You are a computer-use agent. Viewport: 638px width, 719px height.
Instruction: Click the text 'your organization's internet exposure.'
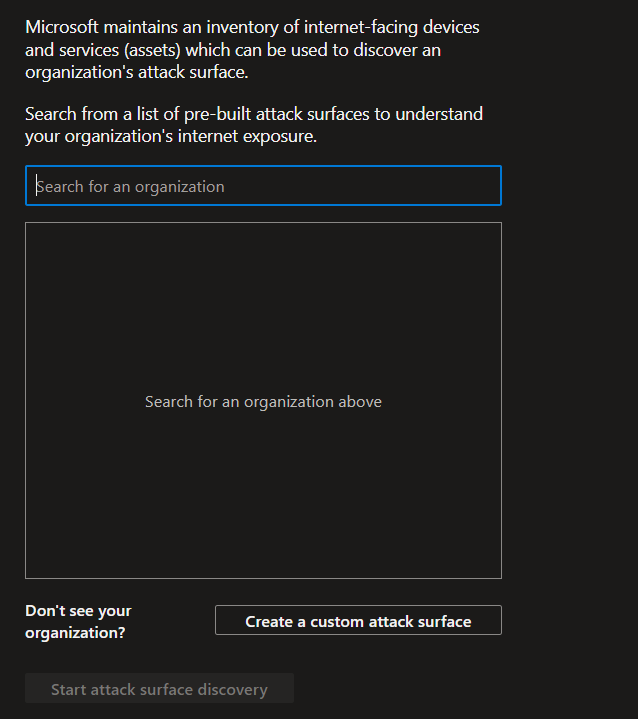(x=171, y=136)
